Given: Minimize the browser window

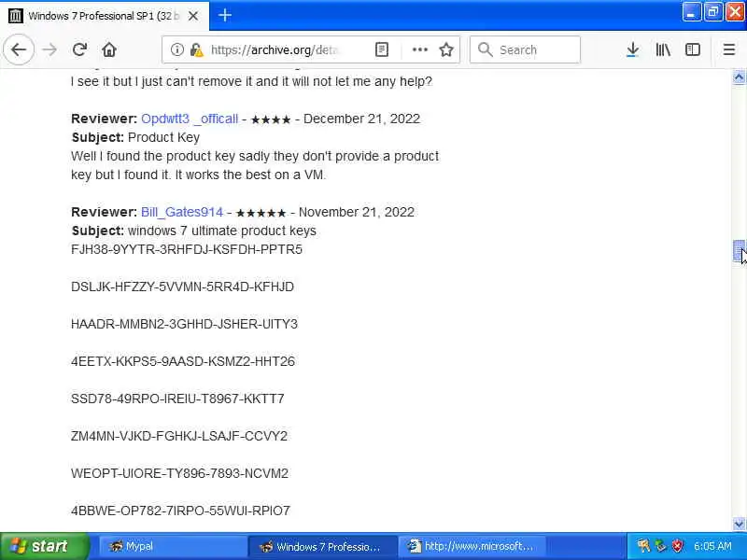Looking at the screenshot, I should [x=691, y=12].
